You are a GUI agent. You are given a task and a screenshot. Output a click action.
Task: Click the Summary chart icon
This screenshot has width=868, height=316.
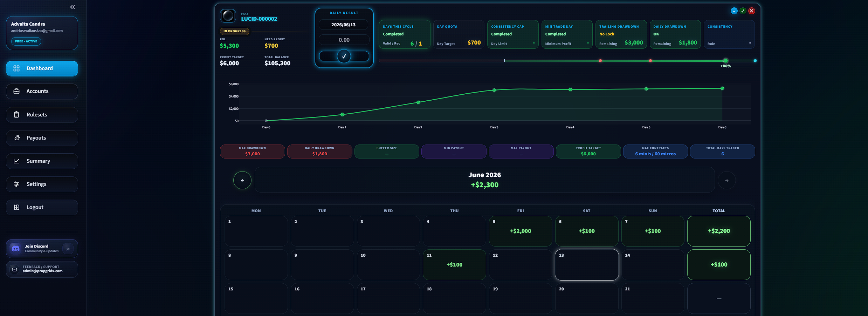click(16, 161)
